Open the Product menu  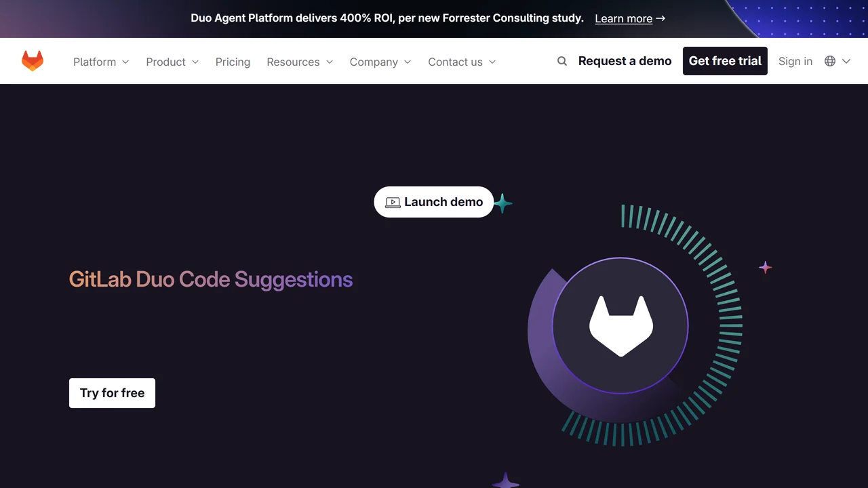coord(165,62)
